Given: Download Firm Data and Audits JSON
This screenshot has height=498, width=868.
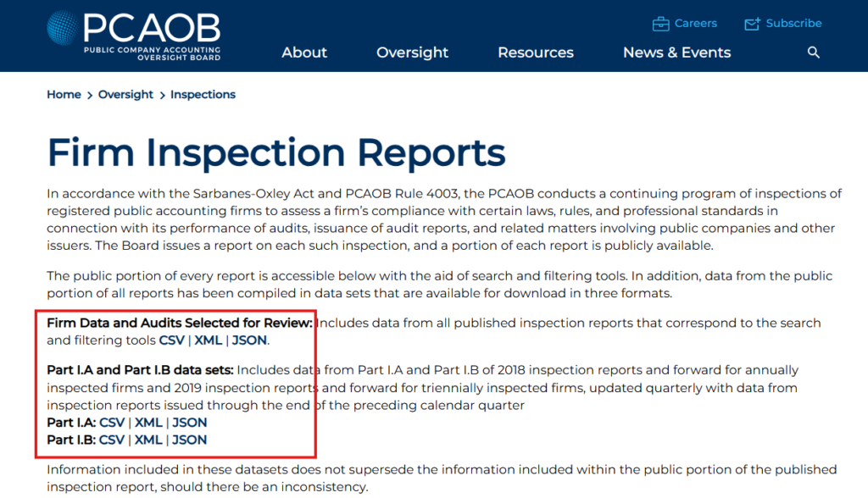Looking at the screenshot, I should (x=249, y=340).
